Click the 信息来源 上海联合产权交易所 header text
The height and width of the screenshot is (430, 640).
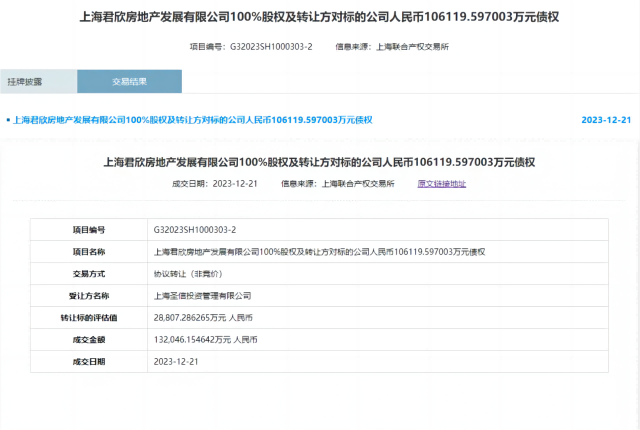click(x=392, y=47)
